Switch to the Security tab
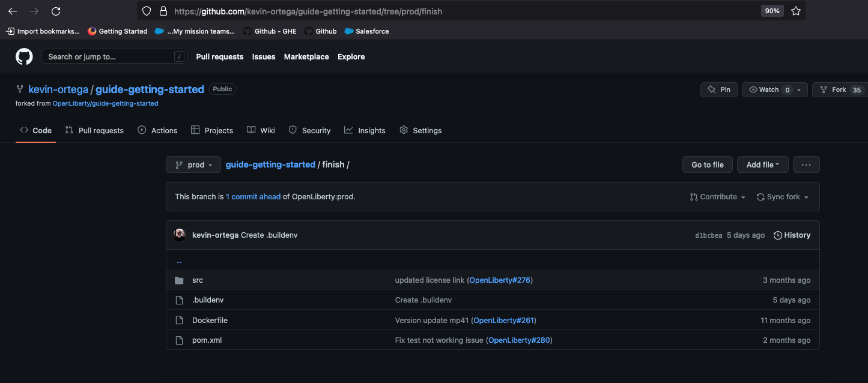Screen dimensions: 868x383 (x=309, y=130)
